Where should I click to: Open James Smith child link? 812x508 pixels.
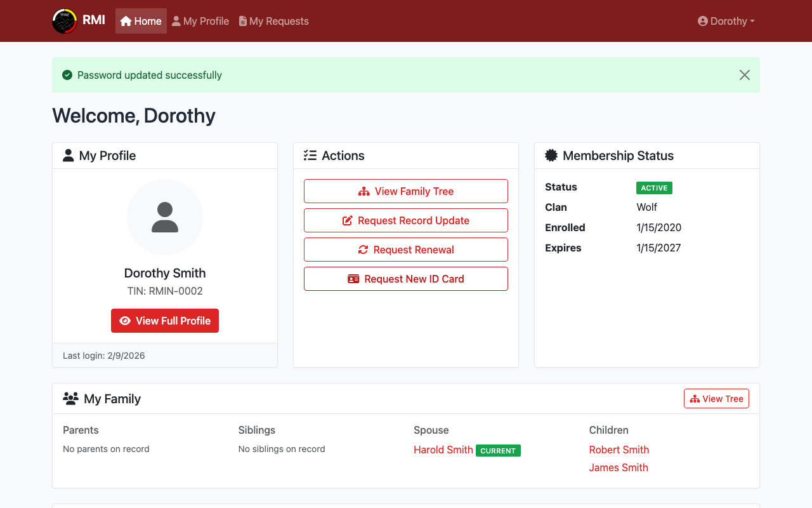[618, 467]
